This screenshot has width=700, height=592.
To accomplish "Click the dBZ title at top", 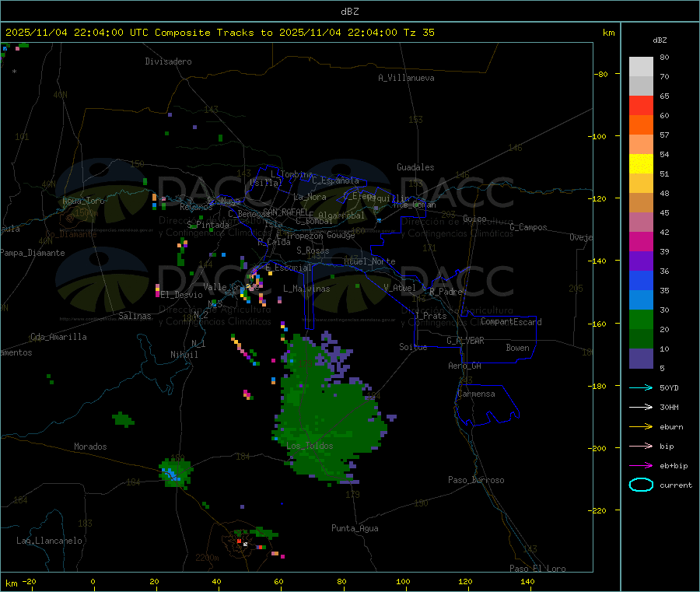I will (x=349, y=12).
